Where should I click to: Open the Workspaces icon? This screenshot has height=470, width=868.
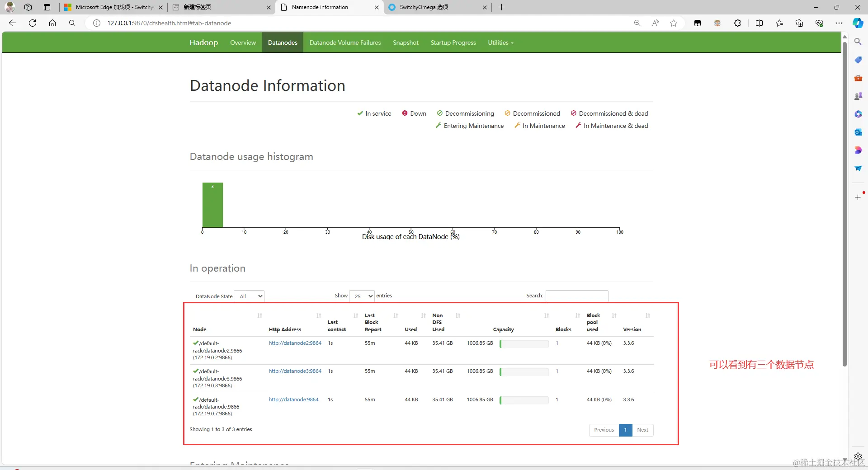28,7
